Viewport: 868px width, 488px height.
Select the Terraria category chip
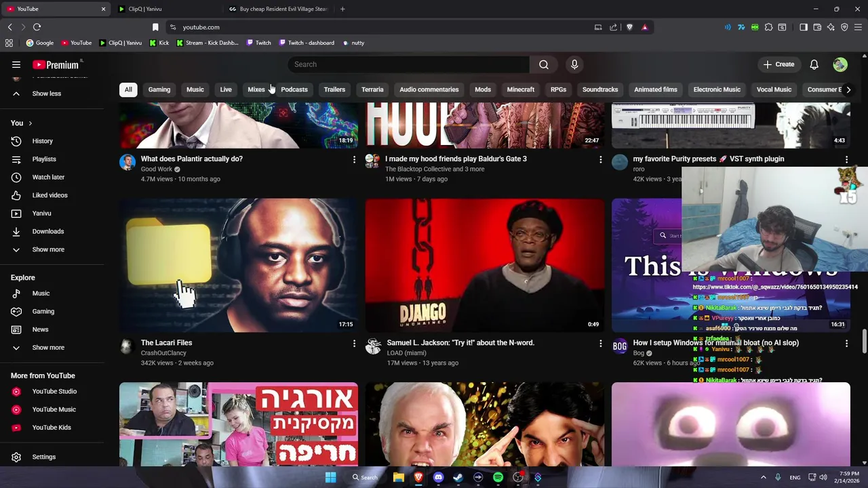(x=372, y=89)
